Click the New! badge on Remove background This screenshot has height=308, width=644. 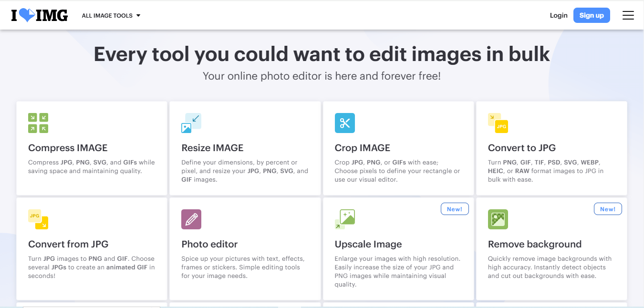608,208
